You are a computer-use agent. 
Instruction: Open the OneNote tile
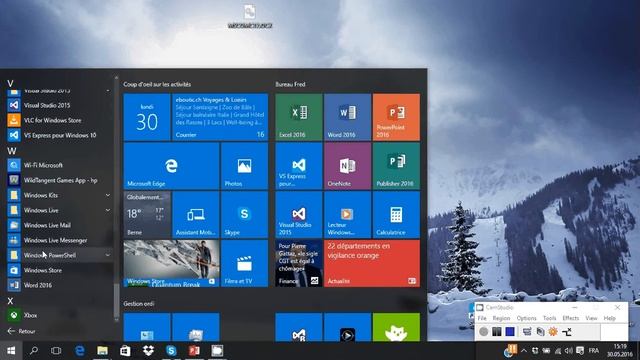click(x=347, y=166)
